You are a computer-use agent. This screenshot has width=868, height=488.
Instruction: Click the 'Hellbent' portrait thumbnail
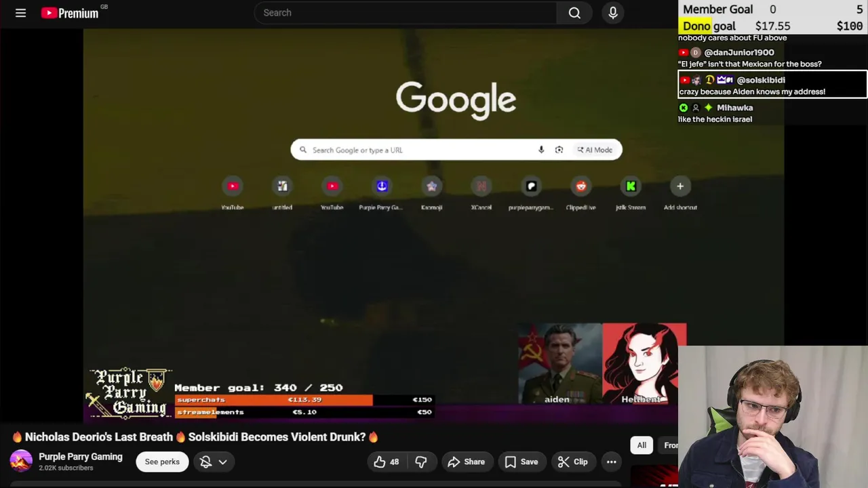[644, 363]
